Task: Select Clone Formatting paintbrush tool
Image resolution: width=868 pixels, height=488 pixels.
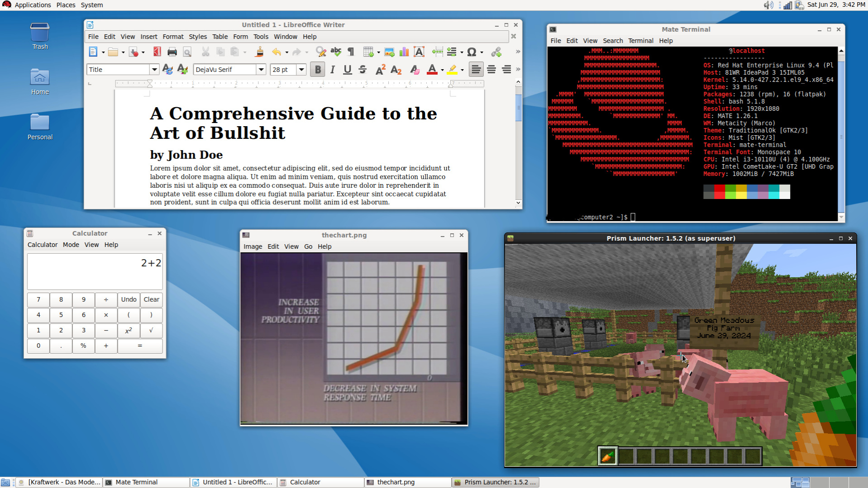Action: (x=259, y=52)
